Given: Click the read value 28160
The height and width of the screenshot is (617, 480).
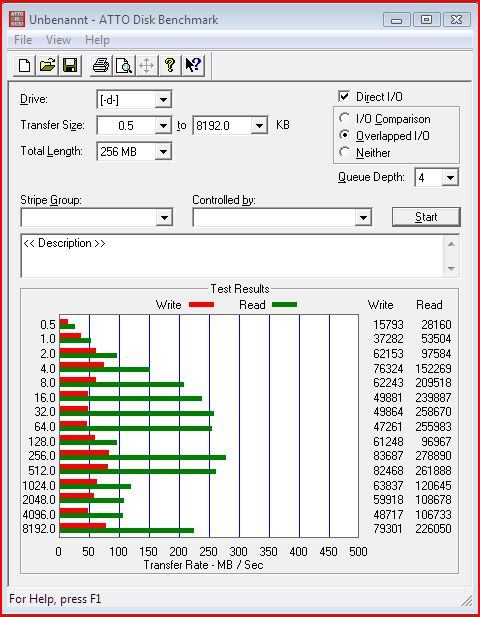Looking at the screenshot, I should pos(436,325).
